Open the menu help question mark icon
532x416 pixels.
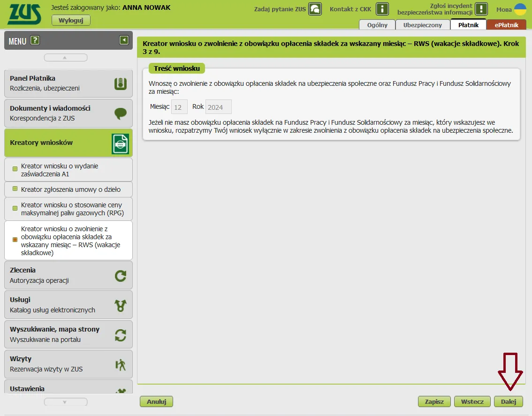(x=35, y=41)
